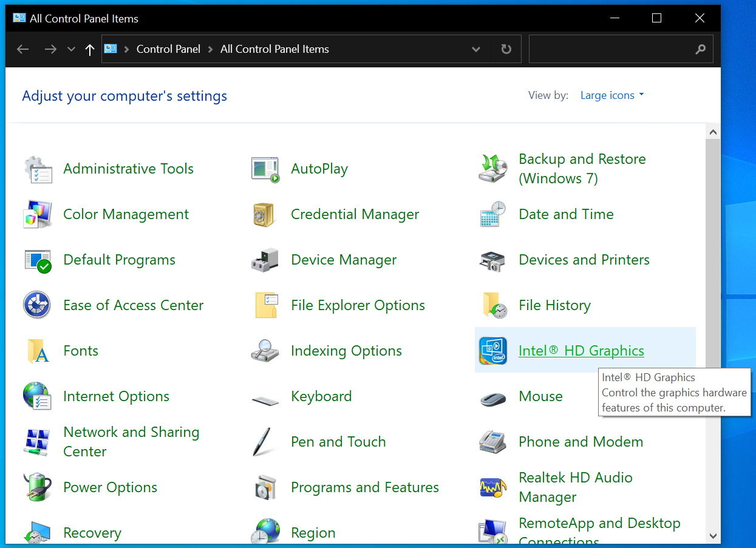Click the Pen and Touch icon
Screen dimensions: 756x548
265,441
